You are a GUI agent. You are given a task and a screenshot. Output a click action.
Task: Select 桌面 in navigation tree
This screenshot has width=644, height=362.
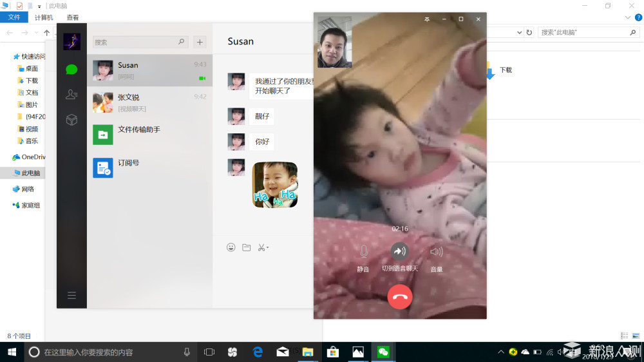[x=28, y=68]
